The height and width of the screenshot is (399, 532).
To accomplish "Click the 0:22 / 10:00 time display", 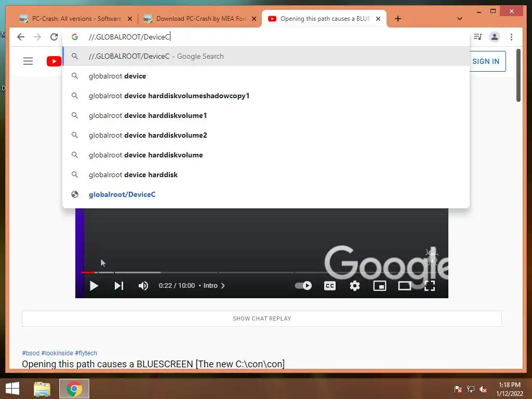I will tap(177, 286).
